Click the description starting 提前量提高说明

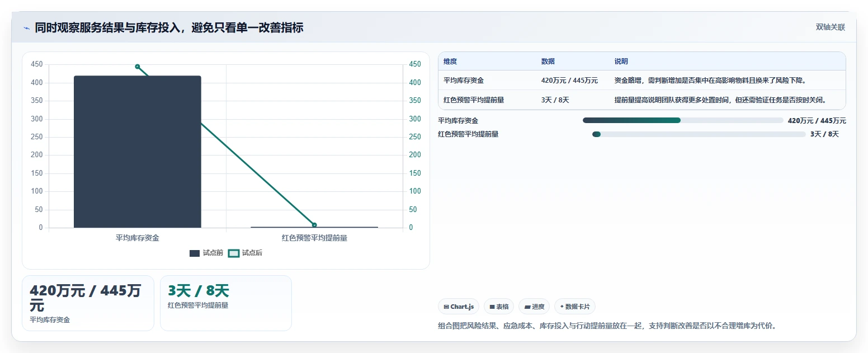pos(721,100)
